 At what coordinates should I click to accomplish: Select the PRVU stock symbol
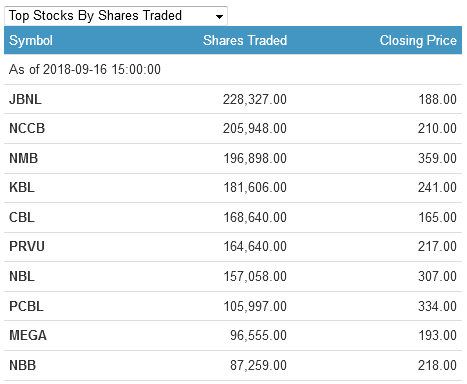(x=27, y=246)
